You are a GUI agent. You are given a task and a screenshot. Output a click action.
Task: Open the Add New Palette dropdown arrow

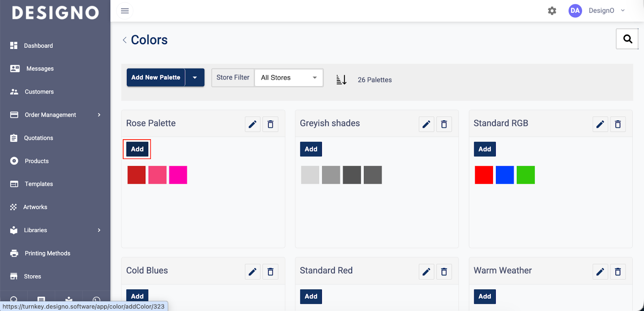(195, 78)
